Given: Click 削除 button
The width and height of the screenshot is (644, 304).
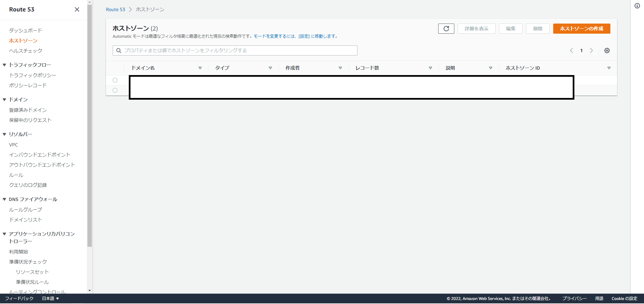Looking at the screenshot, I should click(x=538, y=29).
